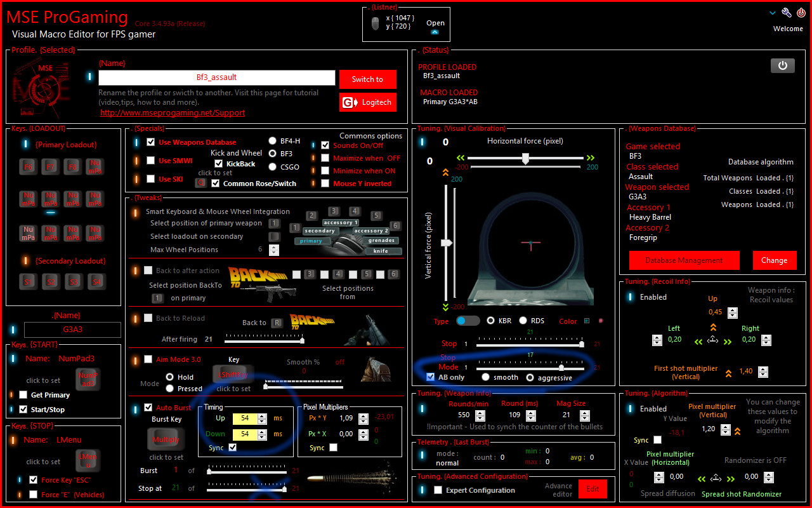Click the G3A3 macro name field
This screenshot has height=508, width=812.
pos(72,330)
